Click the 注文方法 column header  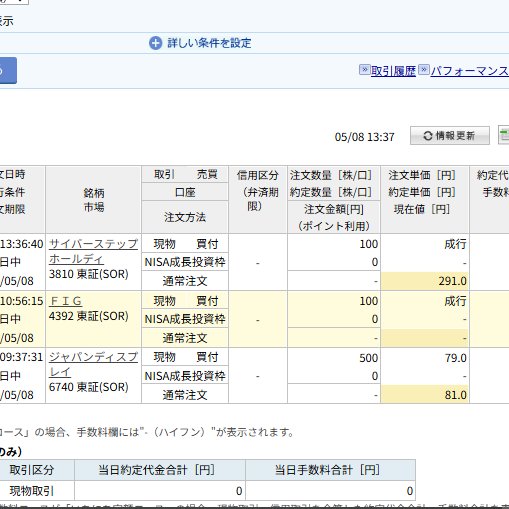tap(185, 217)
